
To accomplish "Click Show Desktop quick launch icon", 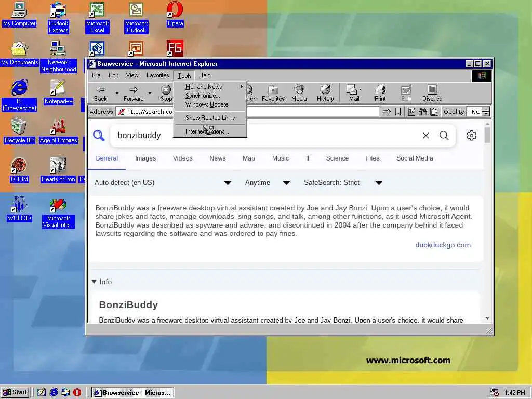I will click(x=42, y=392).
